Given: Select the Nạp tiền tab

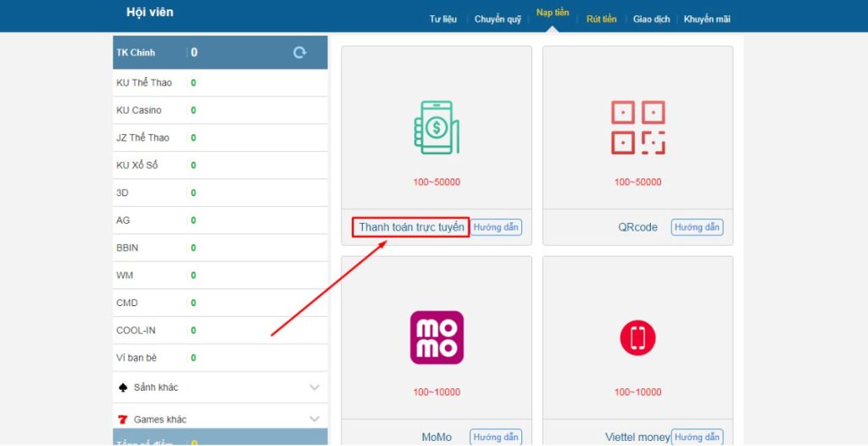Looking at the screenshot, I should coord(553,13).
